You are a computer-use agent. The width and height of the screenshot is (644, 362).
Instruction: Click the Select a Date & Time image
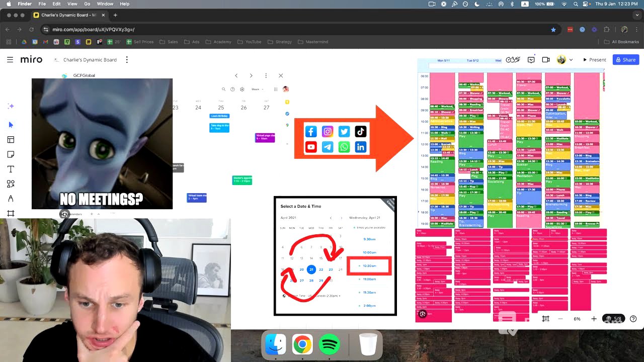click(335, 256)
